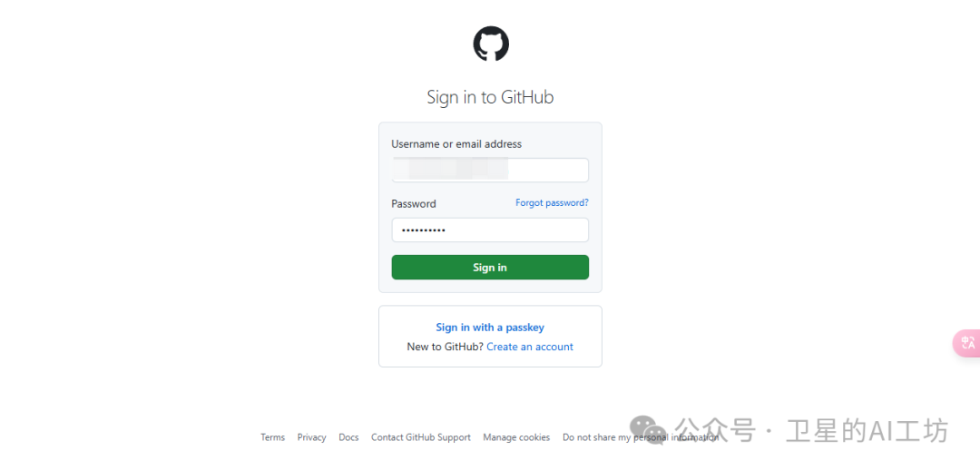Click the WeChat watermark logo icon
This screenshot has width=980, height=470.
point(648,430)
